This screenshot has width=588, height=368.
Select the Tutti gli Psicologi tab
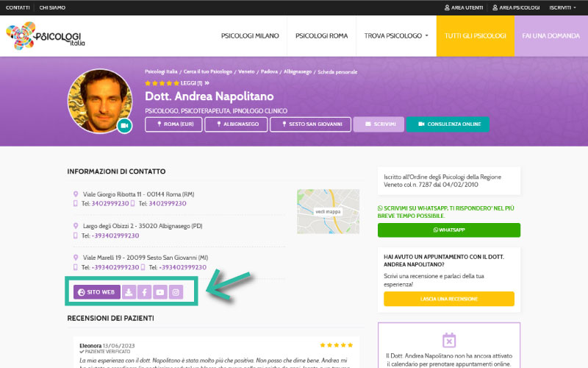(475, 35)
